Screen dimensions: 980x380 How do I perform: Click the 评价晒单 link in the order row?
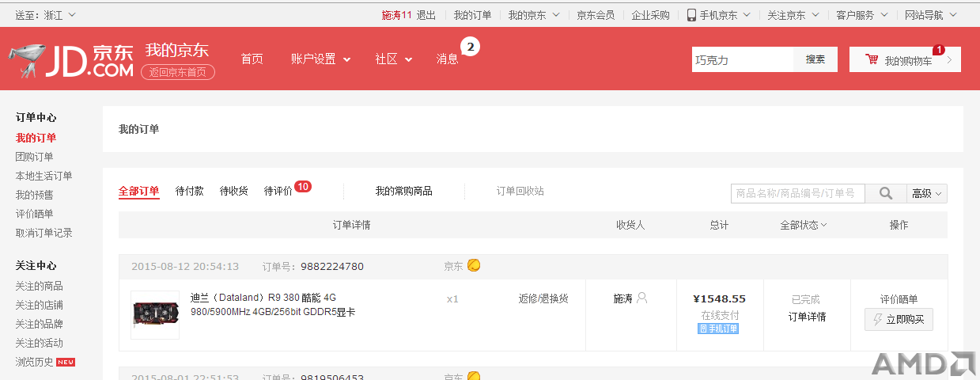pyautogui.click(x=899, y=299)
